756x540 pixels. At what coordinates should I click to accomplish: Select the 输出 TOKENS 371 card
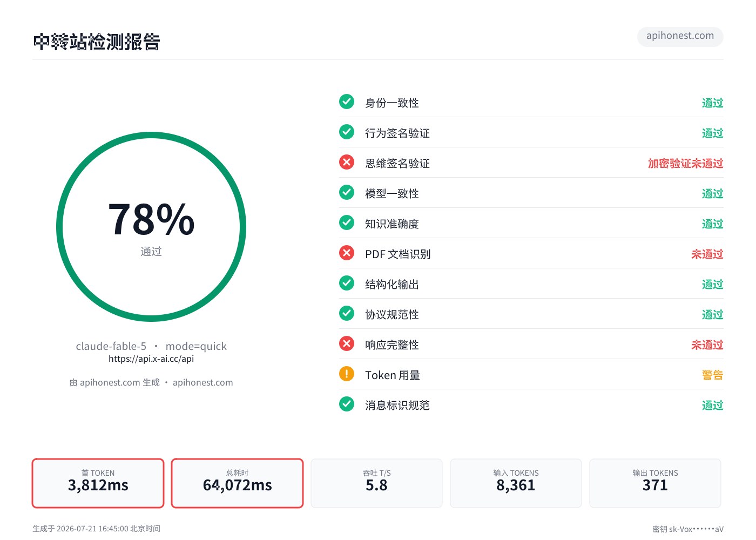[x=655, y=483]
